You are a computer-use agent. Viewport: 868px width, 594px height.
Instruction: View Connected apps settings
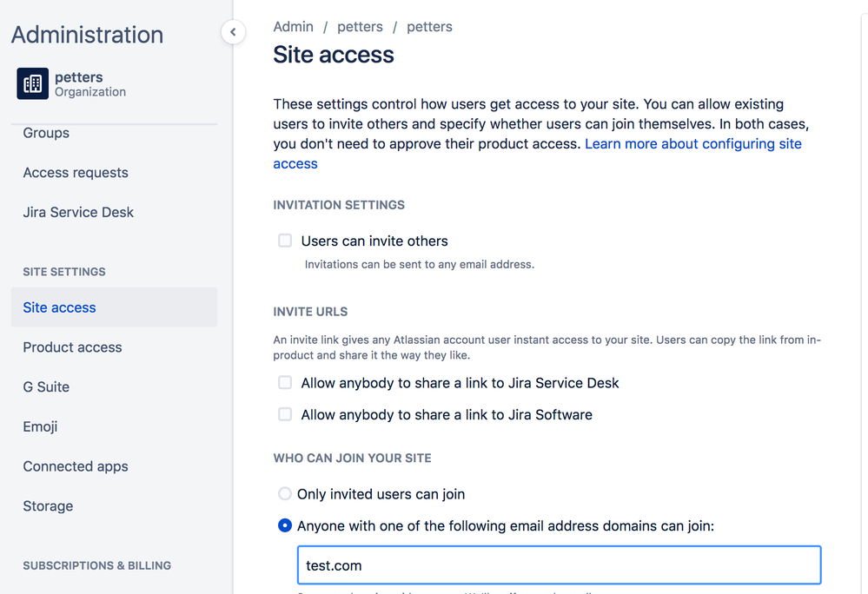75,466
